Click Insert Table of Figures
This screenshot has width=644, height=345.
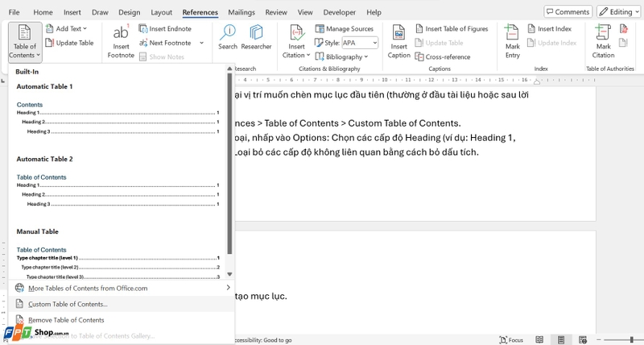(452, 29)
